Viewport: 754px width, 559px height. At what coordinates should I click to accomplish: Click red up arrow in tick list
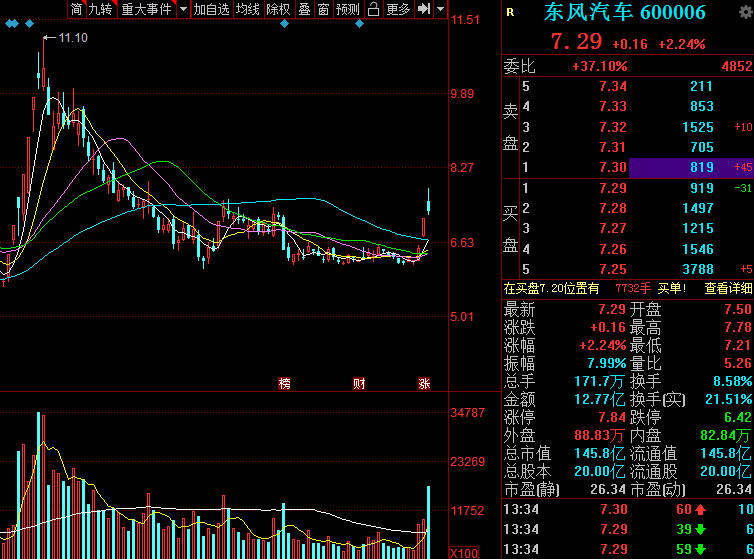click(700, 509)
